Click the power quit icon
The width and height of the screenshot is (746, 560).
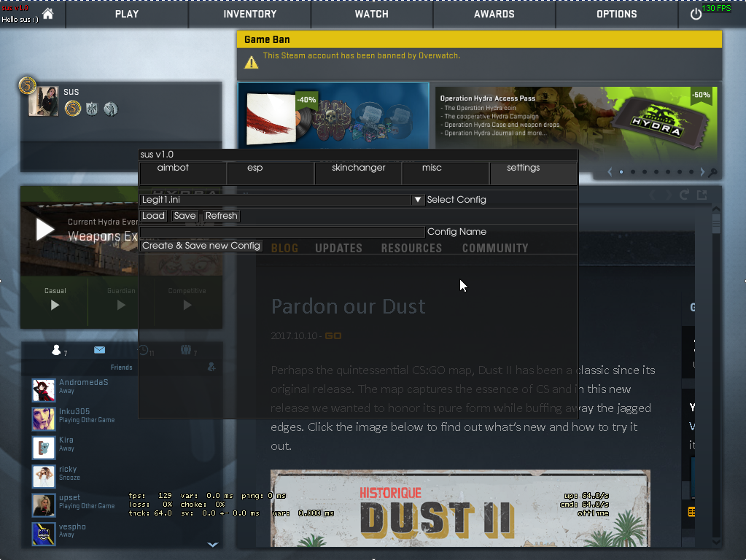coord(696,14)
